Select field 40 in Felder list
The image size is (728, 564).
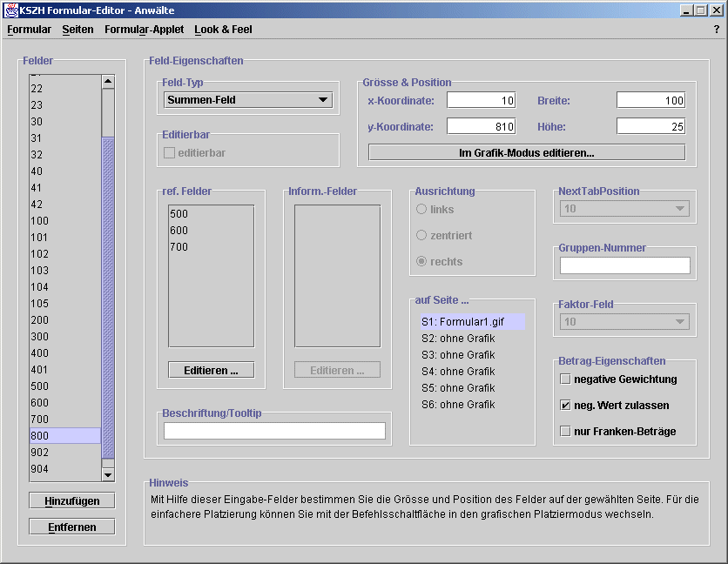[x=65, y=171]
